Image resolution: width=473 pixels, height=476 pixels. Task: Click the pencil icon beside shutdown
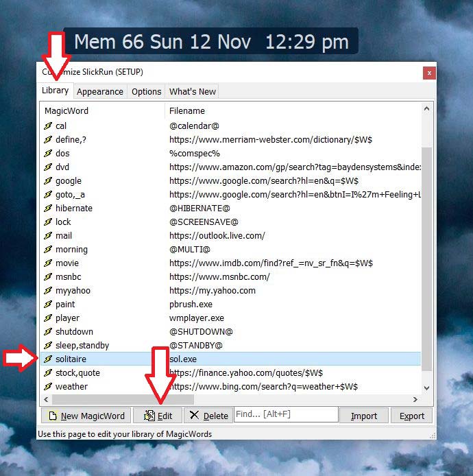pos(48,332)
